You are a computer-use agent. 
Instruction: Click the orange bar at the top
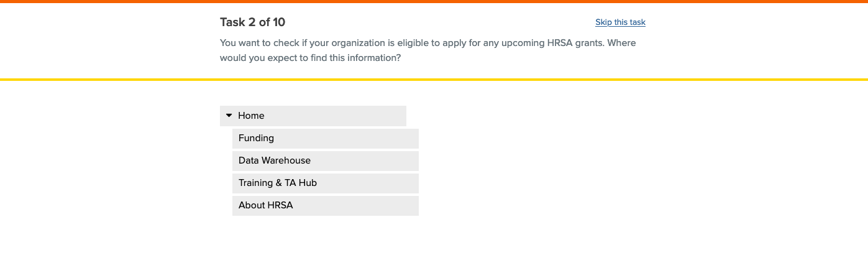click(x=434, y=1)
